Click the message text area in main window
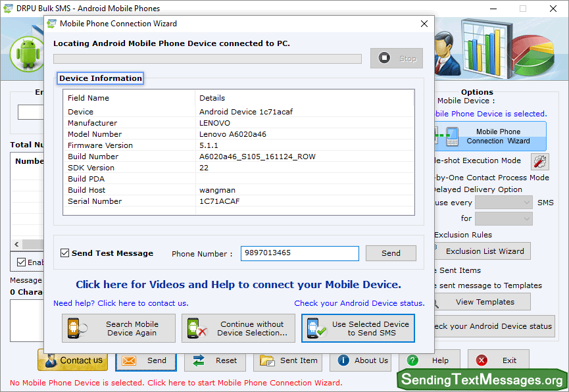This screenshot has width=569, height=392. click(x=27, y=320)
